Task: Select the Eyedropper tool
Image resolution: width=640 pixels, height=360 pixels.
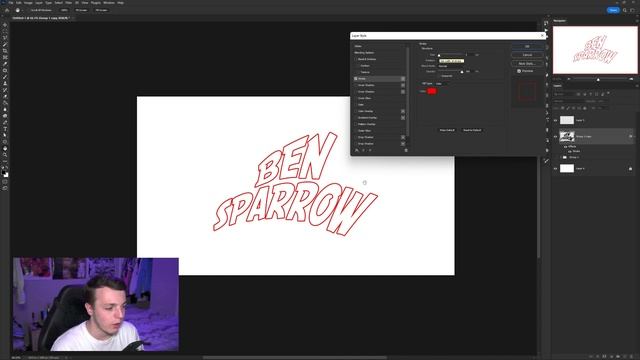Action: 5,64
